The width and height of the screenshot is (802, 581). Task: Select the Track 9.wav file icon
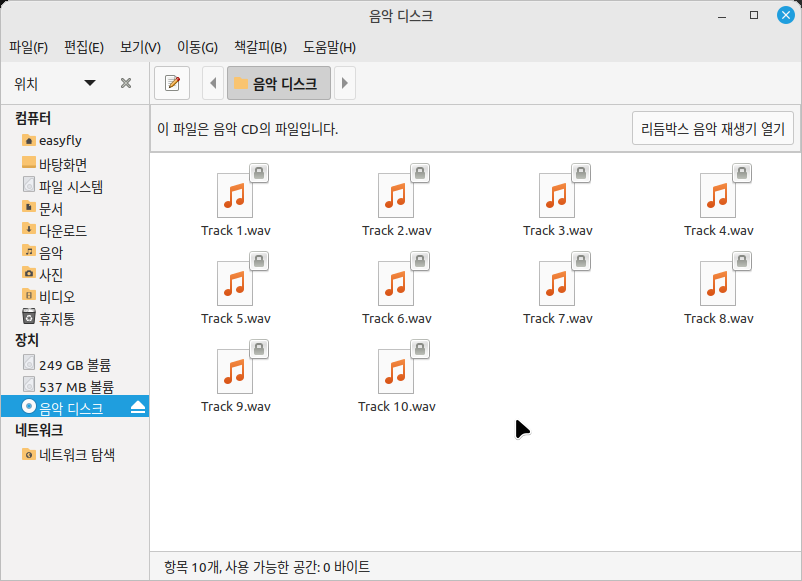point(235,371)
